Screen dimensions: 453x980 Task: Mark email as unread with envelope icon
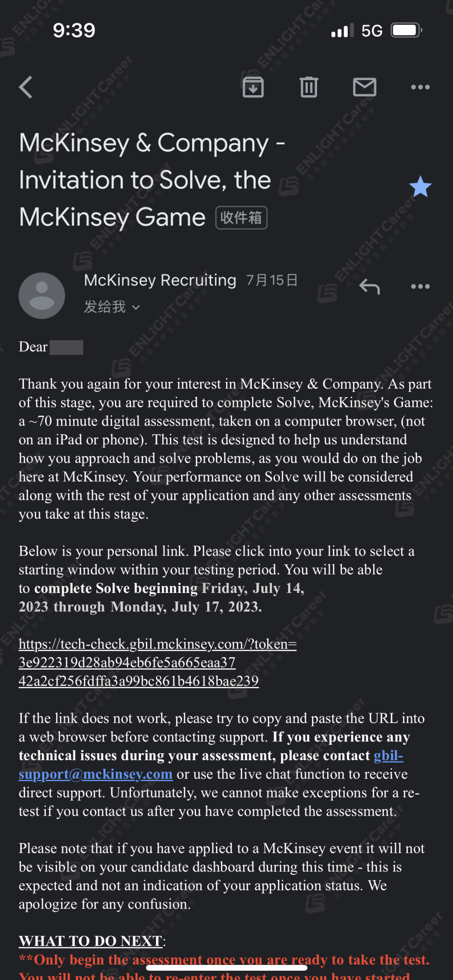tap(364, 87)
